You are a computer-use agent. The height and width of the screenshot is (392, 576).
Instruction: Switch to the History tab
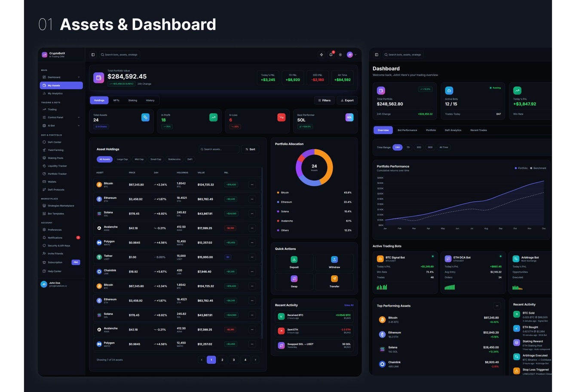(150, 100)
